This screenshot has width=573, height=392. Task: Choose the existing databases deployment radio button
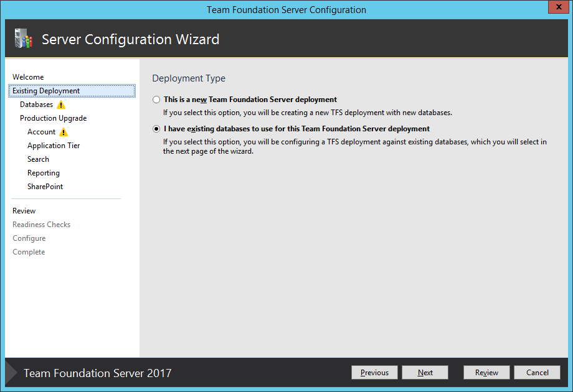pyautogui.click(x=156, y=129)
